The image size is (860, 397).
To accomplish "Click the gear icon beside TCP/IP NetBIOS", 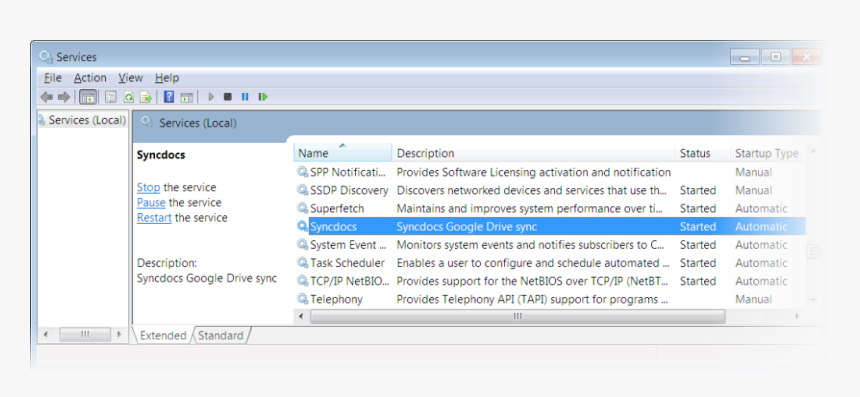I will pos(302,281).
